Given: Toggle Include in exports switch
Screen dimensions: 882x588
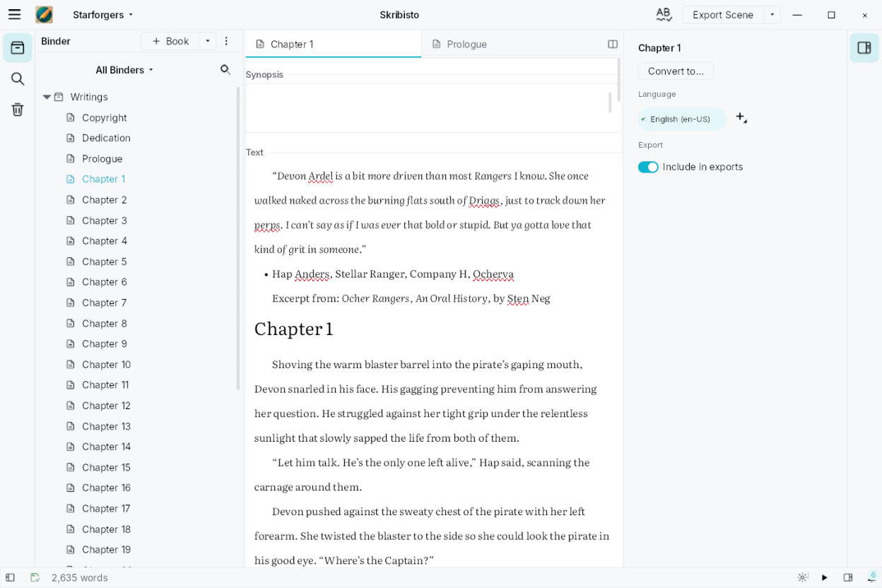Looking at the screenshot, I should coord(648,167).
